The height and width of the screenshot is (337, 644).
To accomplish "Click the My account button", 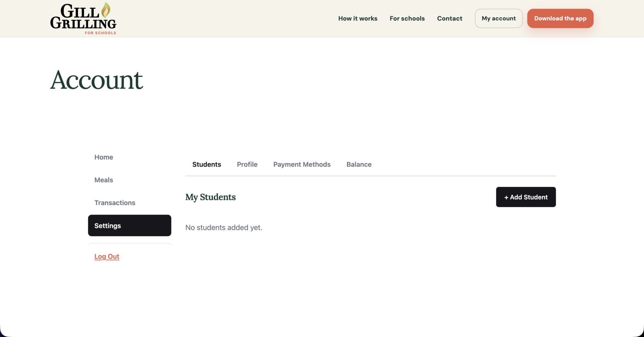I will 498,18.
